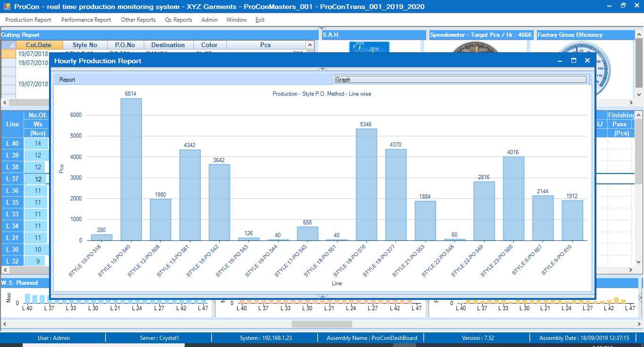The width and height of the screenshot is (644, 347).
Task: Click the Destination column header
Action: pyautogui.click(x=168, y=45)
